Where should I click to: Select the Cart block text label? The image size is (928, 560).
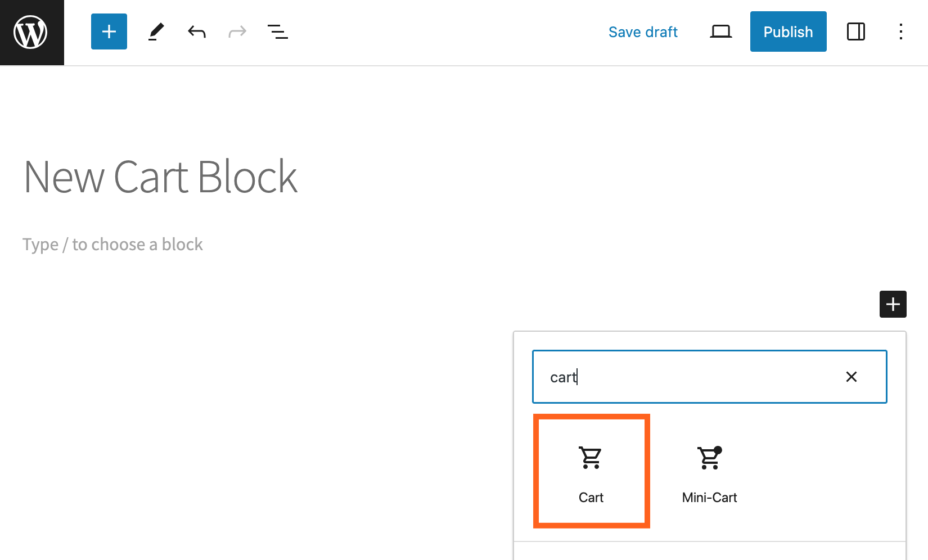pyautogui.click(x=591, y=498)
